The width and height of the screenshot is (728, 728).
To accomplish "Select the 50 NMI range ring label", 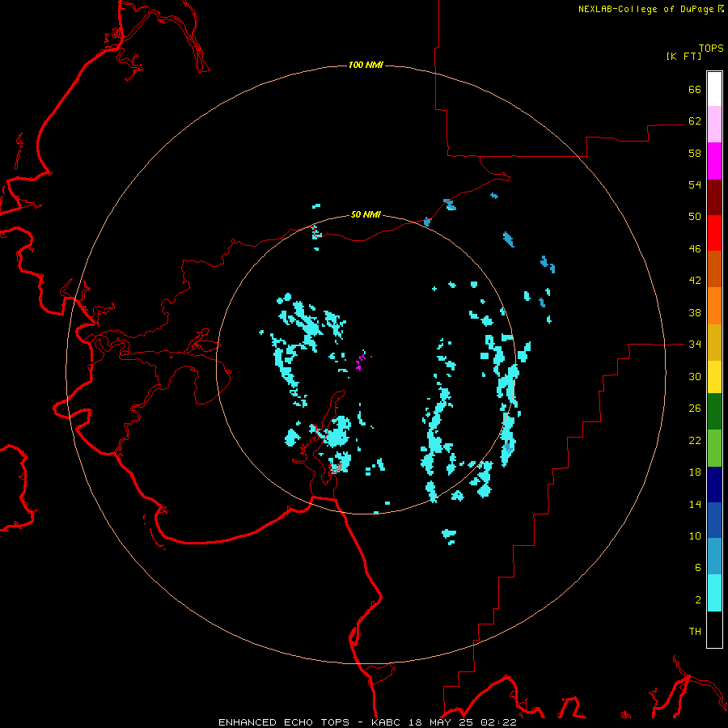I will tap(366, 214).
